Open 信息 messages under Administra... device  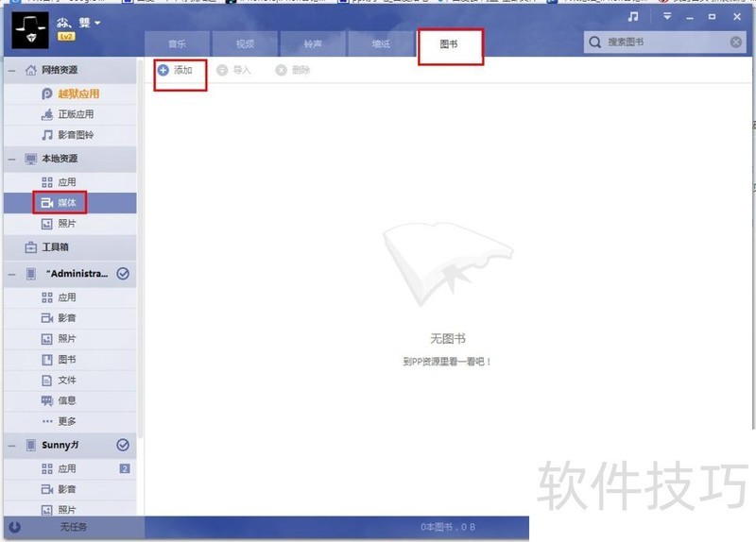(x=66, y=400)
